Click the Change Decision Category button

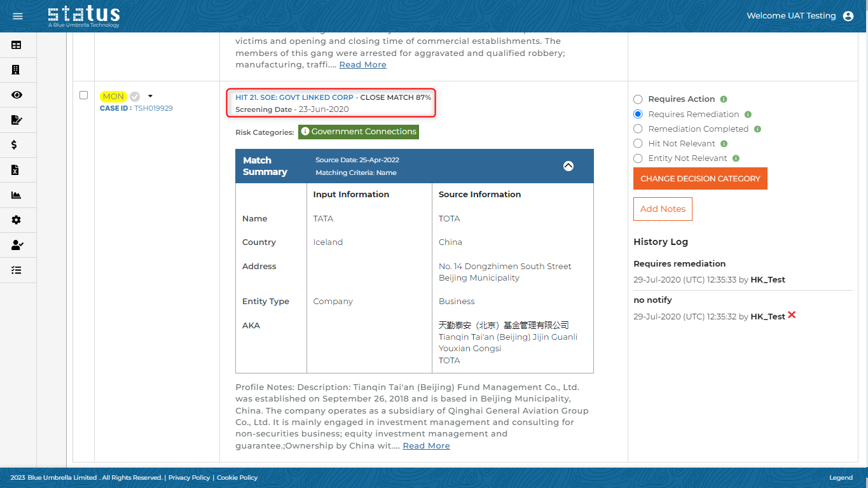[700, 179]
